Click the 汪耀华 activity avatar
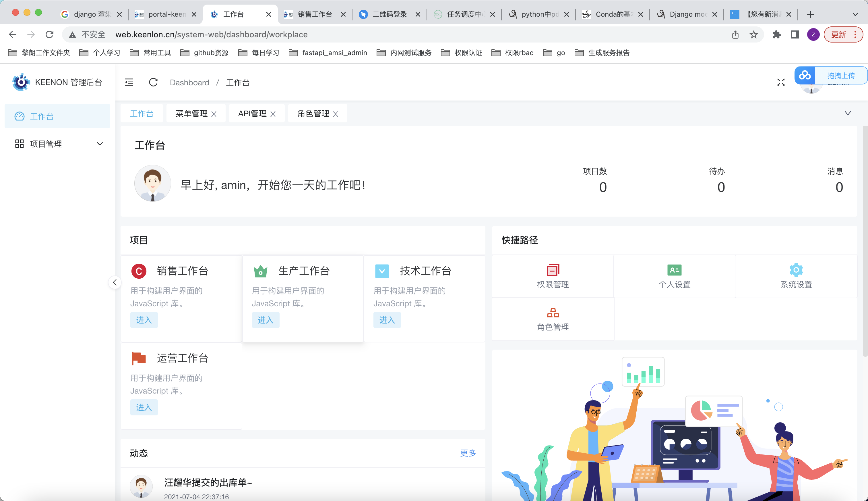Screen dimensions: 868x501 pyautogui.click(x=141, y=486)
